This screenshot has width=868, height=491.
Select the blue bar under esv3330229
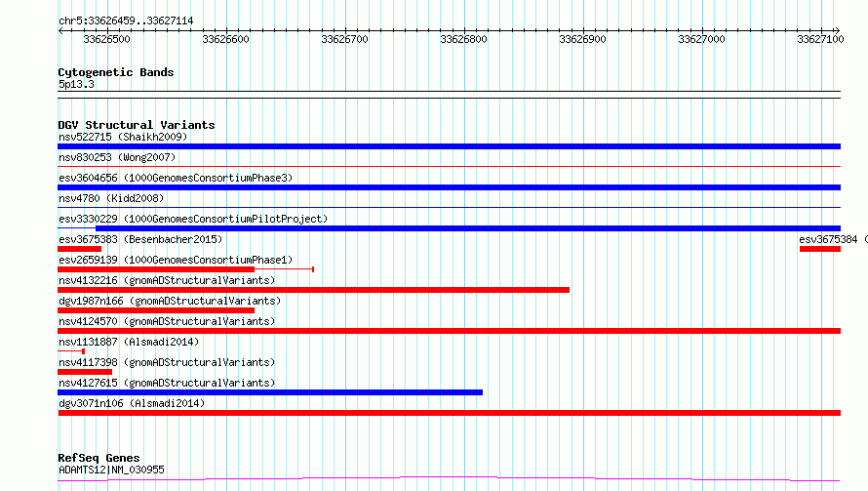[468, 228]
